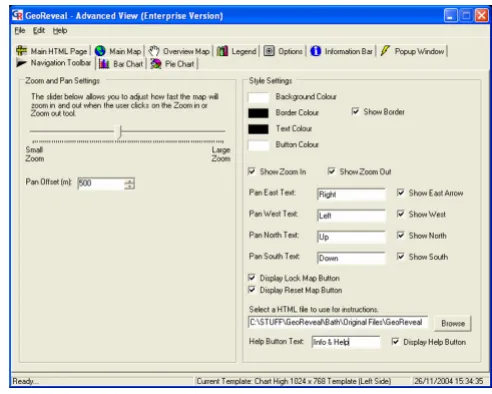Click the books icon for Legend
Screen dimensions: 492x394
tap(222, 51)
